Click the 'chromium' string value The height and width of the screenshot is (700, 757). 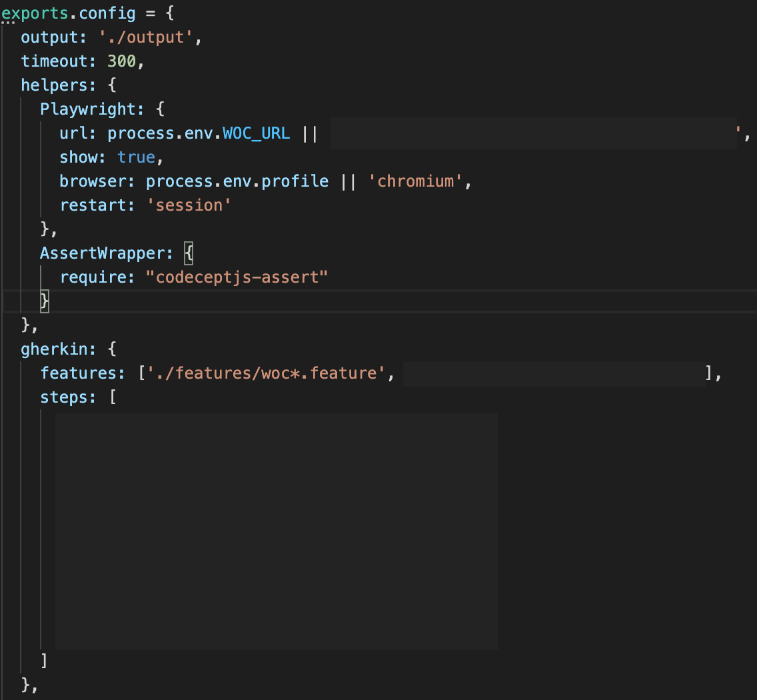pos(415,181)
